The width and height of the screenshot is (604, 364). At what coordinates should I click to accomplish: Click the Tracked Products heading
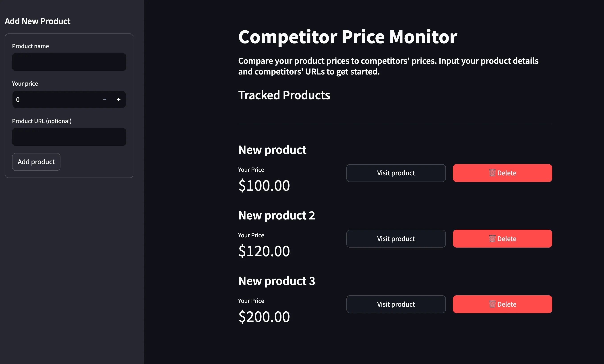tap(284, 95)
